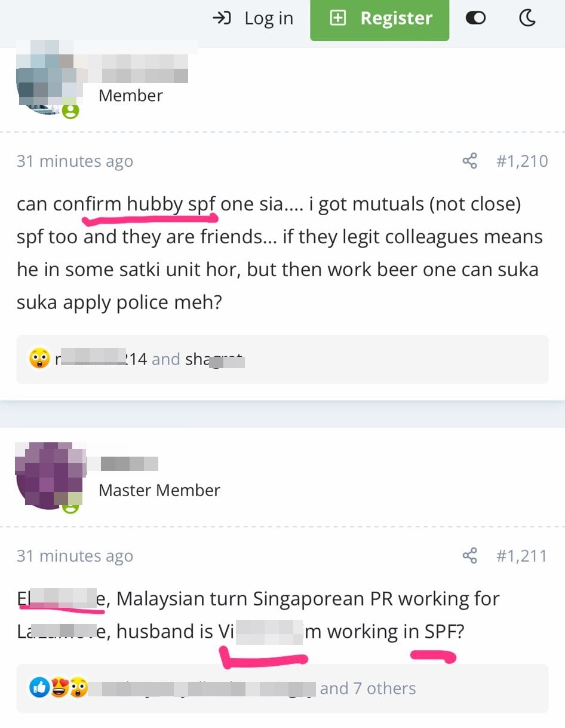This screenshot has height=728, width=565.
Task: Click the heart-eyes reaction icon
Action: (x=59, y=688)
